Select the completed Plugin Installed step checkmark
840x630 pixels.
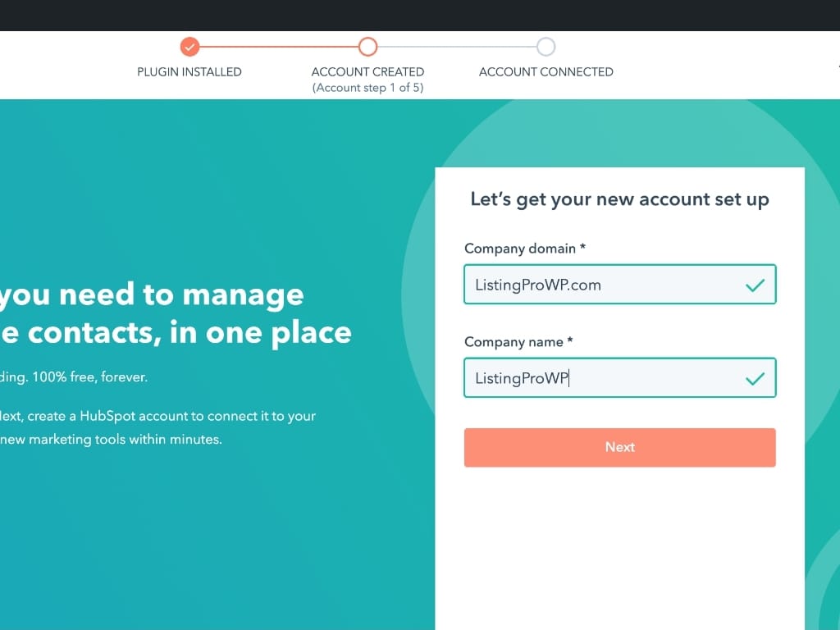coord(189,47)
